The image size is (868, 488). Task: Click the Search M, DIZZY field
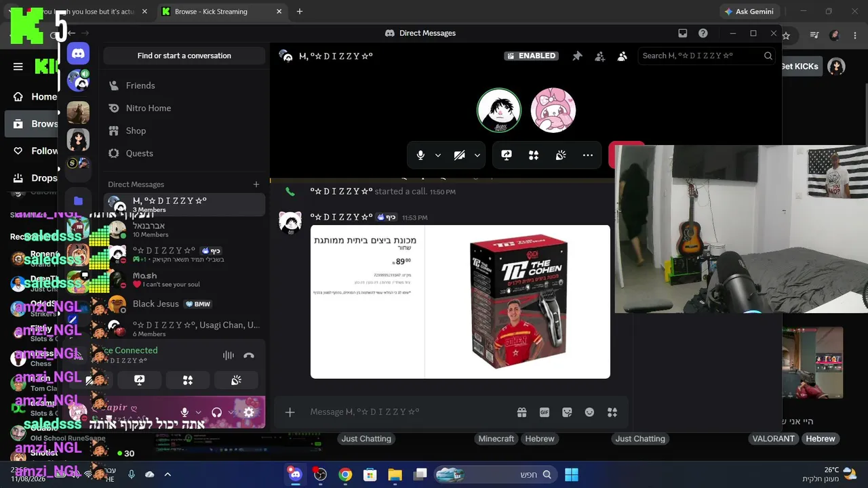pos(707,56)
